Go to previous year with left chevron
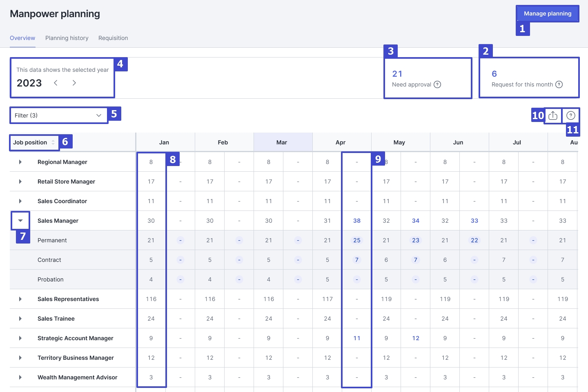588x392 pixels. 56,83
